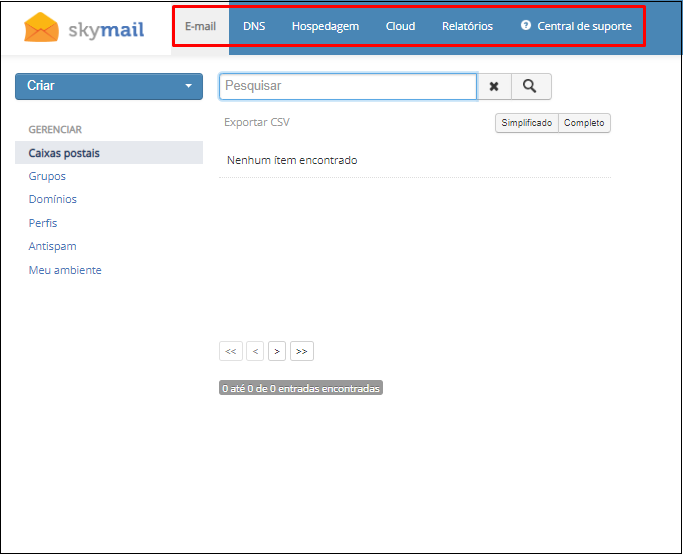Open the DNS tab
The height and width of the screenshot is (555, 683).
click(254, 26)
